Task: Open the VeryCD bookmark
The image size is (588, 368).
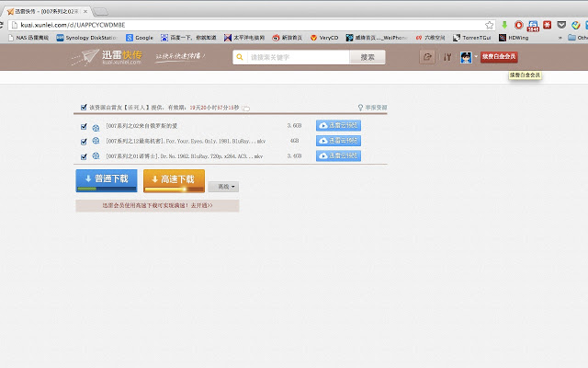Action: pos(324,38)
